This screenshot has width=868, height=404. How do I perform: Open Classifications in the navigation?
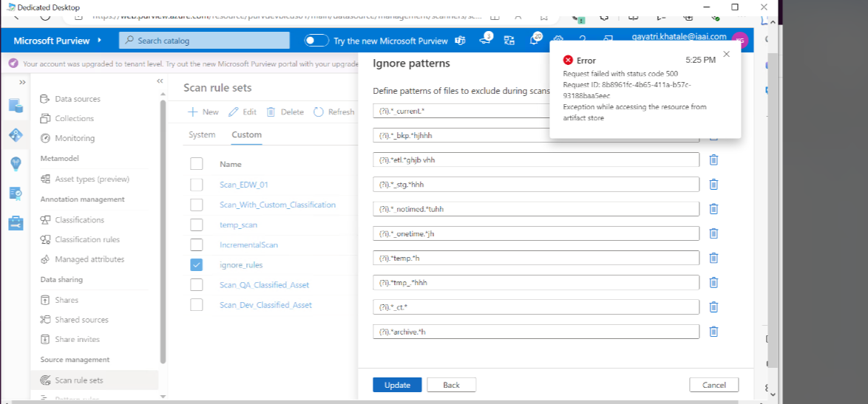click(x=79, y=220)
